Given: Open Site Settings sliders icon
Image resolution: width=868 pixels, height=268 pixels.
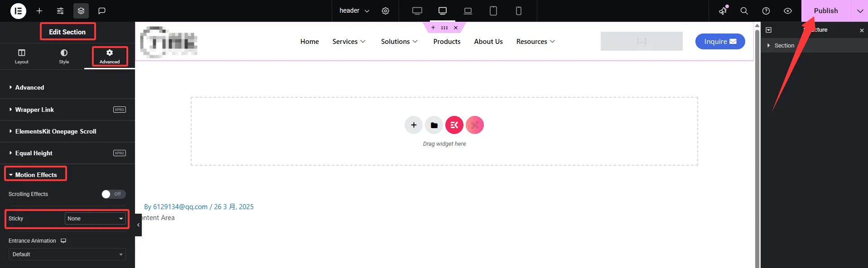Looking at the screenshot, I should [60, 11].
